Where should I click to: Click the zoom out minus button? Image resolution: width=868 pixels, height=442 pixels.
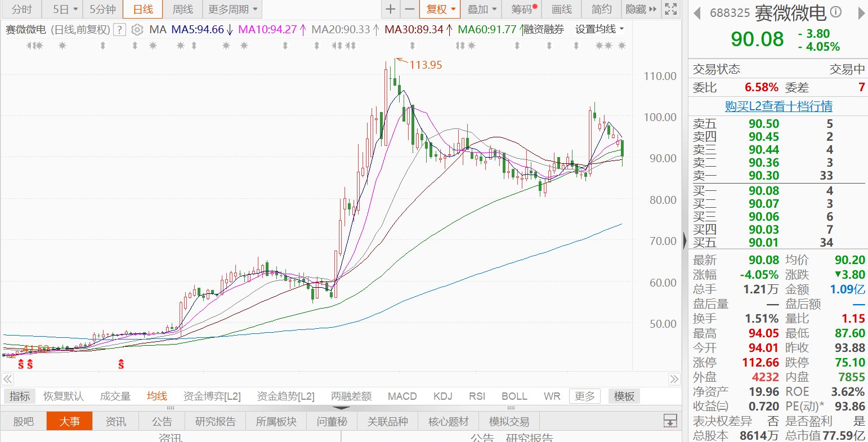(x=410, y=9)
